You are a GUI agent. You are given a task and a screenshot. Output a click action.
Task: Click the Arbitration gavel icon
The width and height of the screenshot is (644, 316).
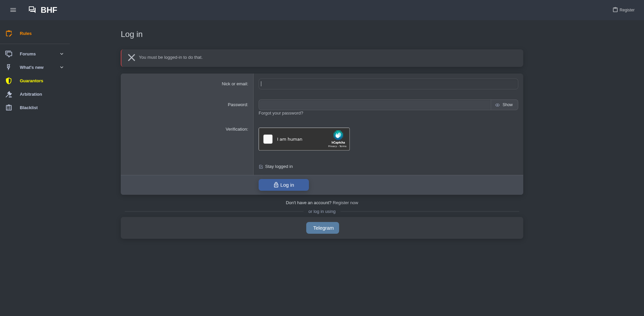click(x=9, y=94)
